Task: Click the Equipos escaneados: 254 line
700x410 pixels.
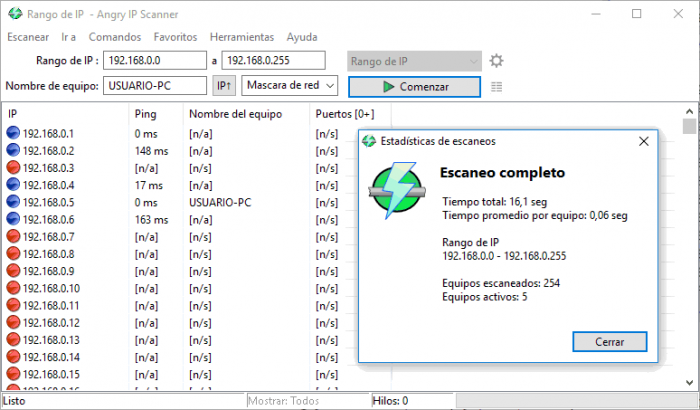Action: pos(501,283)
